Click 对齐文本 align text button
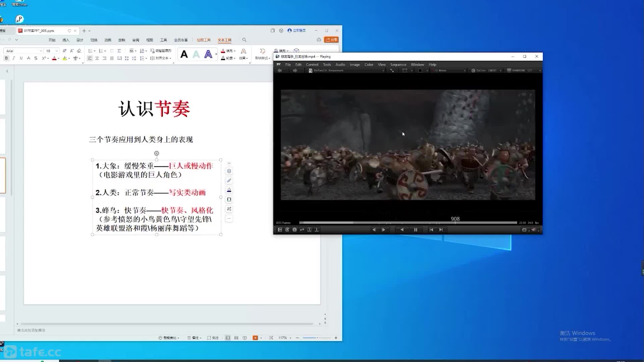644x362 pixels. tap(161, 58)
